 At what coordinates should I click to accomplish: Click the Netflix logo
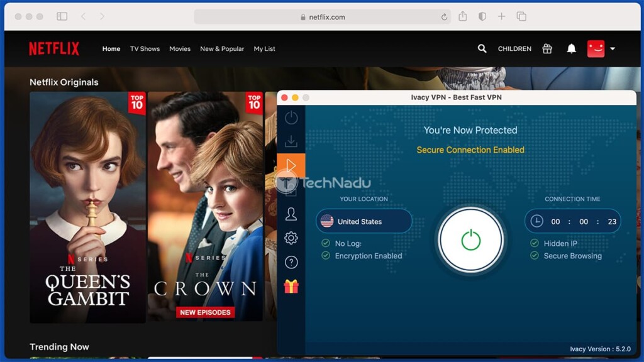click(x=54, y=49)
